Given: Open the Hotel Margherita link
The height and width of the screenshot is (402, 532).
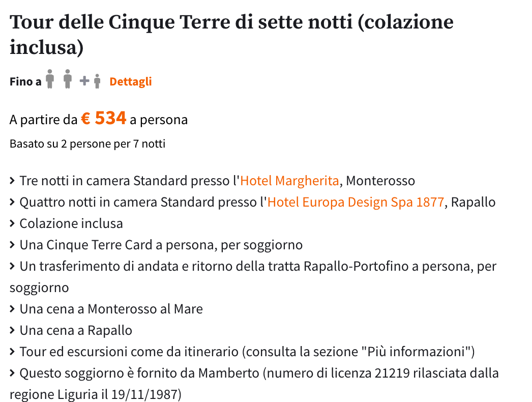Looking at the screenshot, I should coord(289,181).
